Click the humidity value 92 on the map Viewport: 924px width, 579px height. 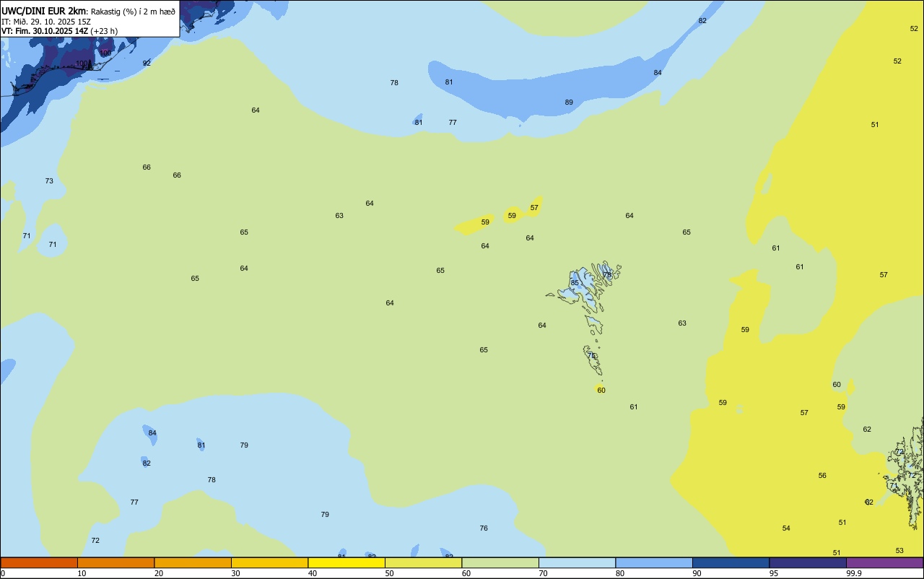click(147, 64)
